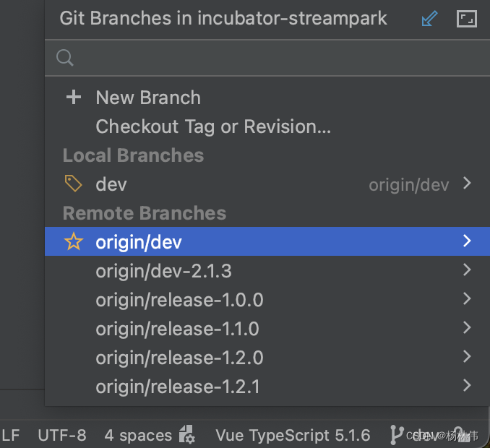Open the 4 spaces indent settings
The width and height of the screenshot is (490, 448).
click(x=138, y=435)
